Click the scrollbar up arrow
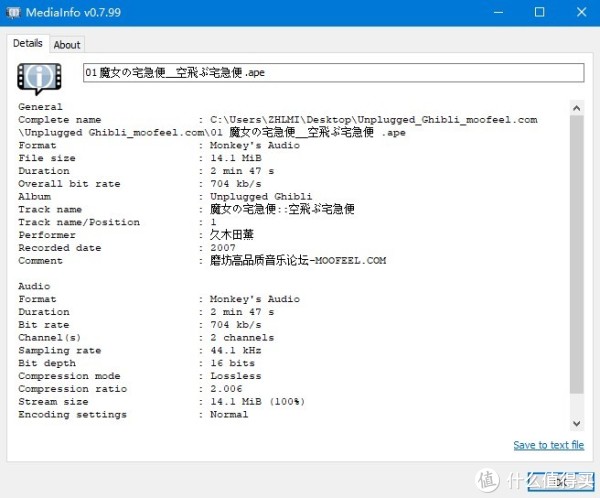This screenshot has width=600, height=498. [576, 108]
